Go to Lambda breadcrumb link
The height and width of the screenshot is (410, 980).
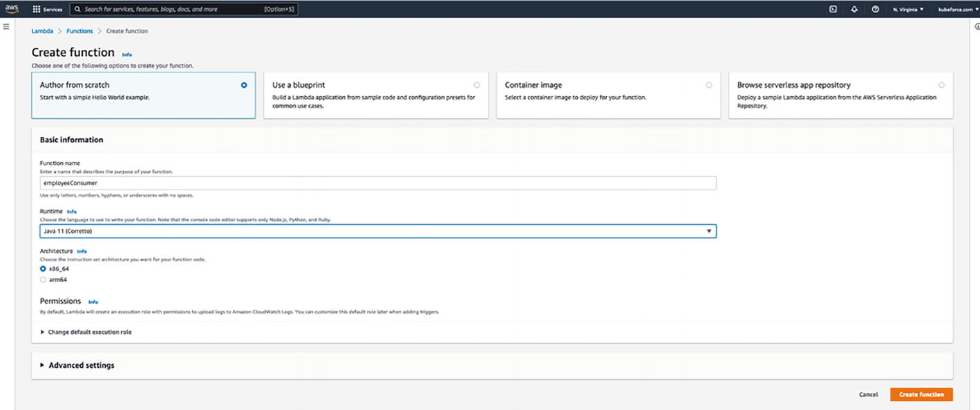pos(42,31)
